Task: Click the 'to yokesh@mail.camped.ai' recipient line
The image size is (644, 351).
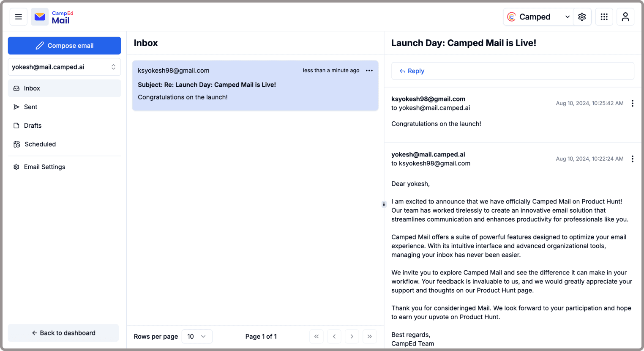Action: coord(431,108)
